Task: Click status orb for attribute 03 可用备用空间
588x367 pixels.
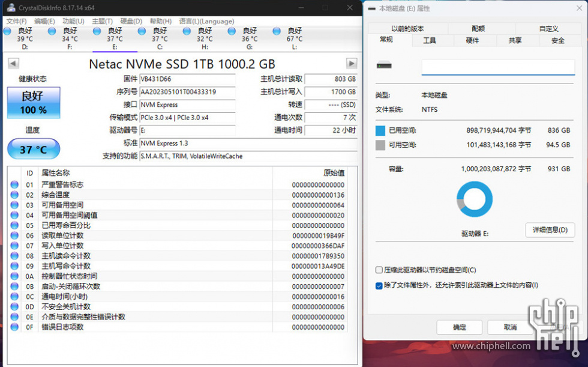Action: point(14,205)
